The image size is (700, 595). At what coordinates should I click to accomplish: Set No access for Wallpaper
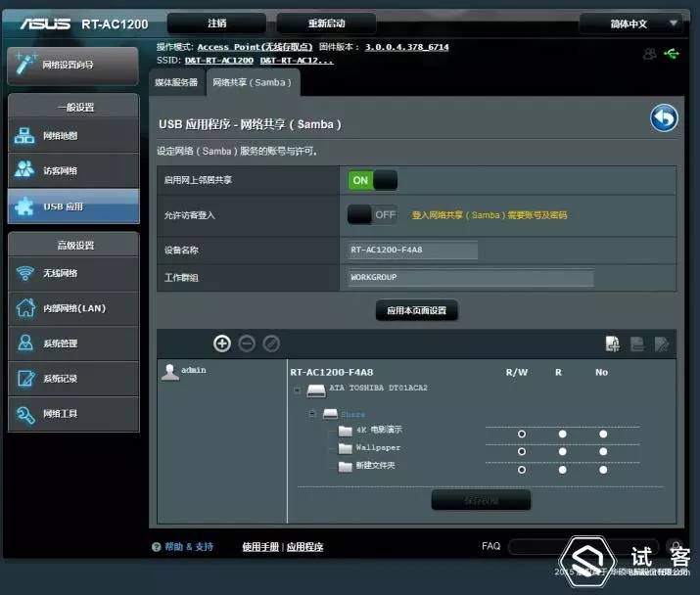tap(603, 452)
